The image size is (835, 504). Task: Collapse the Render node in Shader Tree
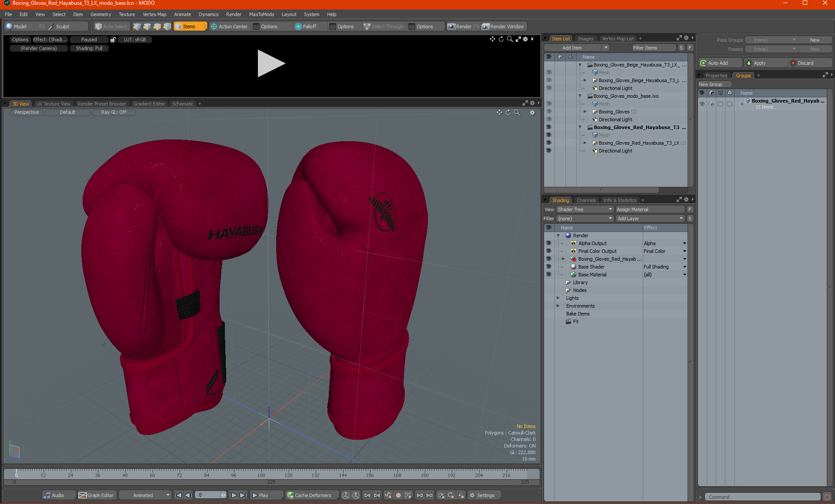coord(558,235)
